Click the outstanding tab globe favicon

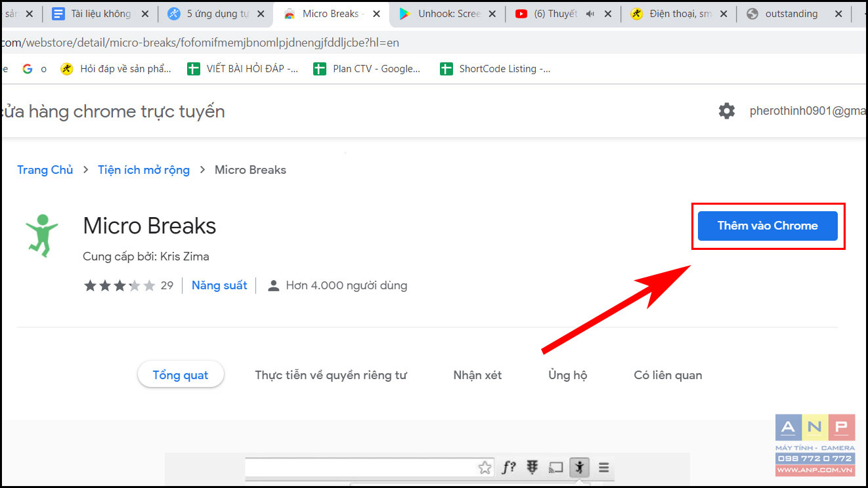(x=752, y=14)
